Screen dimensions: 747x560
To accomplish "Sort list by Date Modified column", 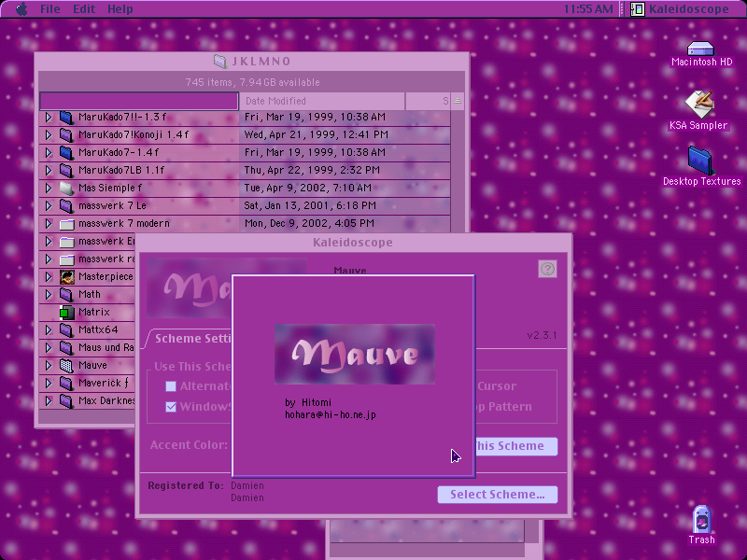I will pyautogui.click(x=321, y=101).
